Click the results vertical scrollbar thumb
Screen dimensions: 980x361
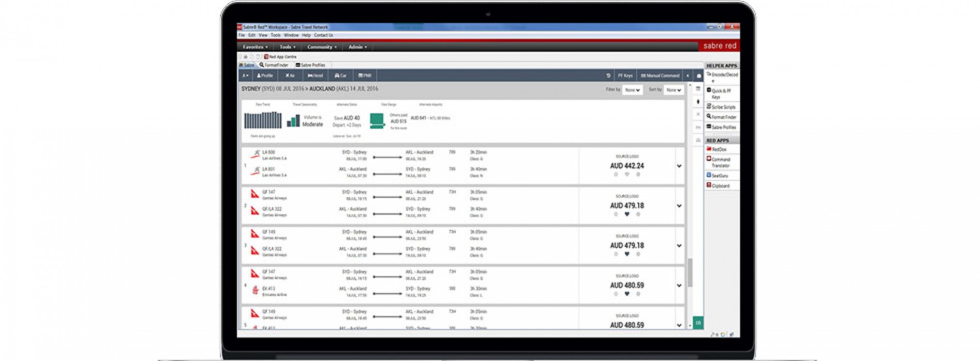click(x=690, y=272)
